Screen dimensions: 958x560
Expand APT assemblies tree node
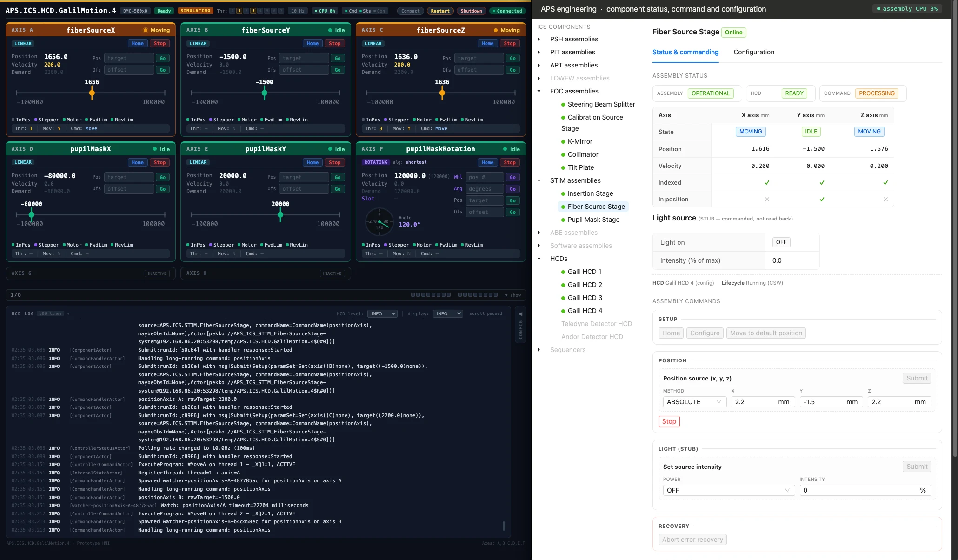coord(539,66)
